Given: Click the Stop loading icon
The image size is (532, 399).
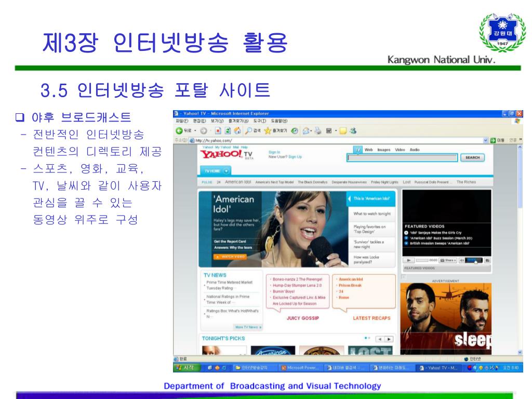Looking at the screenshot, I should click(x=218, y=130).
